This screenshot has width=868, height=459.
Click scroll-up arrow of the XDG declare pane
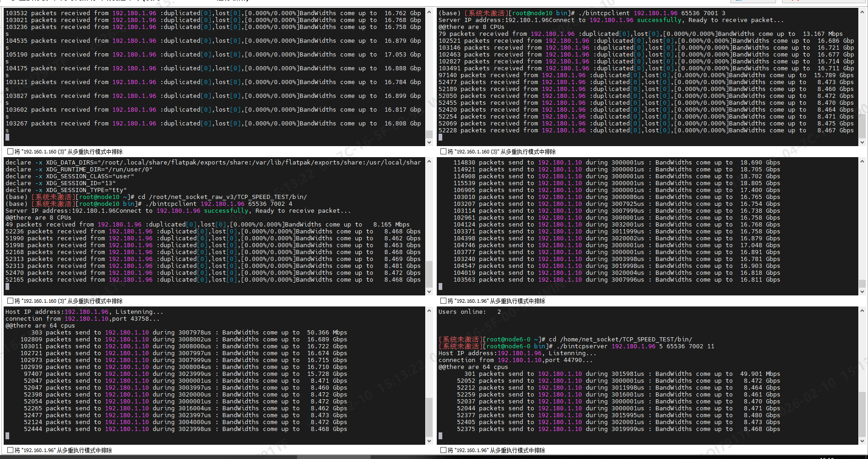(429, 161)
